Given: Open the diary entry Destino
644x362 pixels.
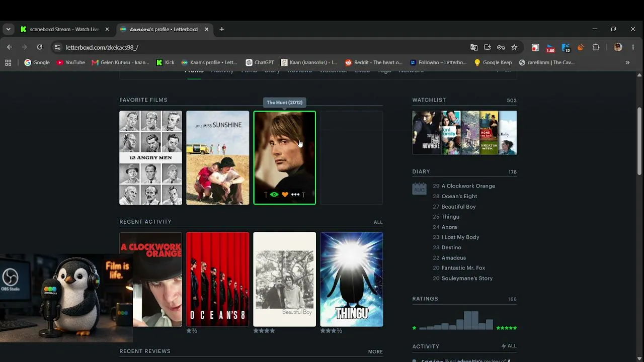Looking at the screenshot, I should pos(451,247).
